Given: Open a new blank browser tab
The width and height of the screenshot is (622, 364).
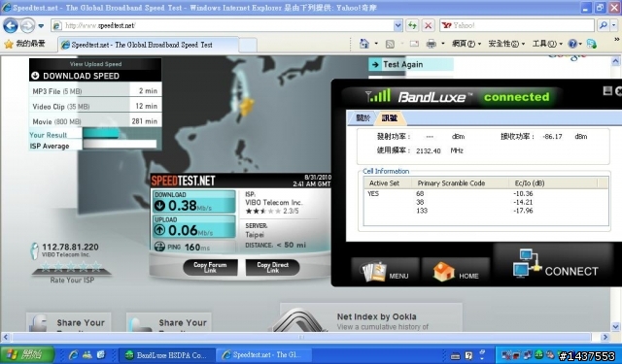Looking at the screenshot, I should click(x=248, y=45).
